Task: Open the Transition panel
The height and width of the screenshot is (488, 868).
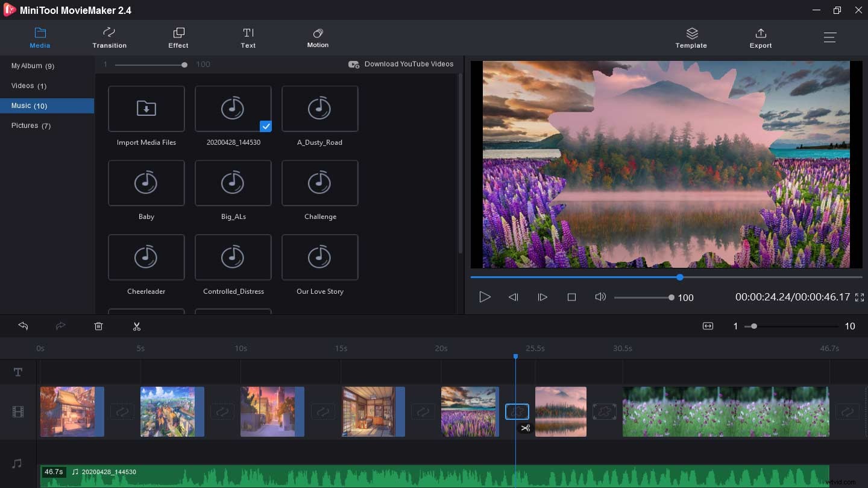Action: coord(109,37)
